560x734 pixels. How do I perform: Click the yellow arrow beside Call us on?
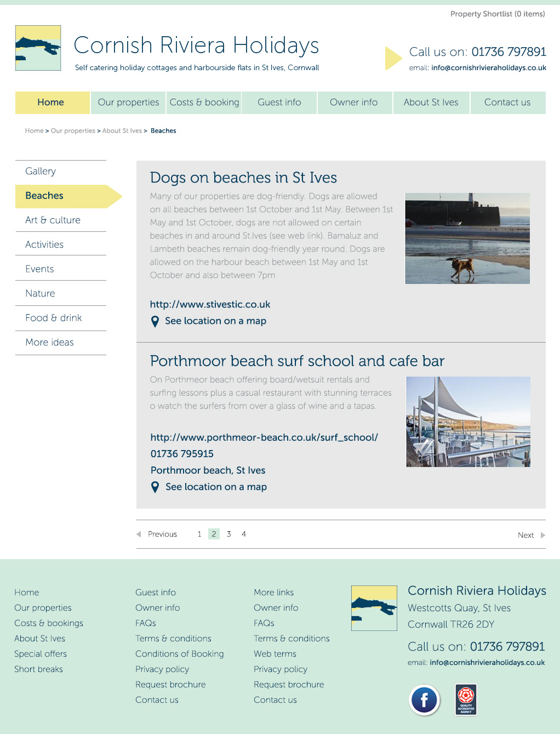(x=393, y=58)
